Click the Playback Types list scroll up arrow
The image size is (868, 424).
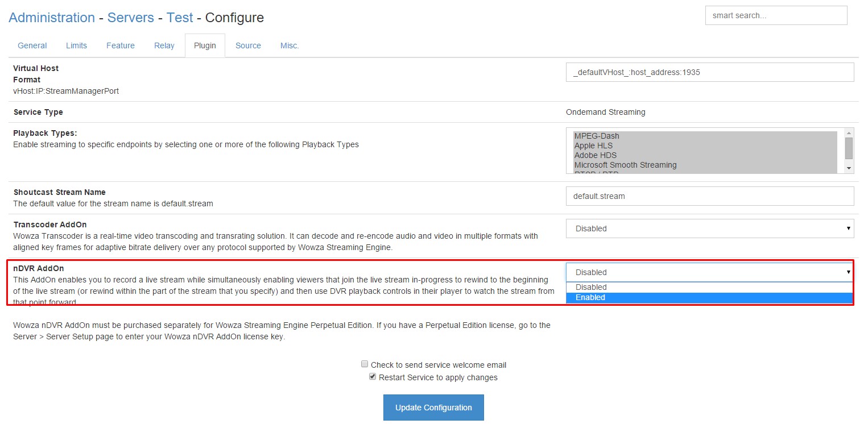(849, 132)
